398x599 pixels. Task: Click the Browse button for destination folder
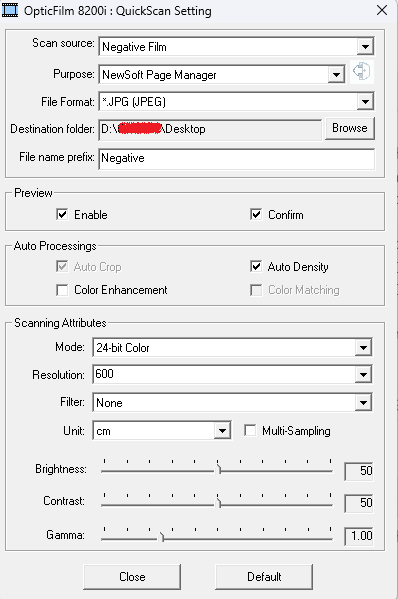[349, 128]
